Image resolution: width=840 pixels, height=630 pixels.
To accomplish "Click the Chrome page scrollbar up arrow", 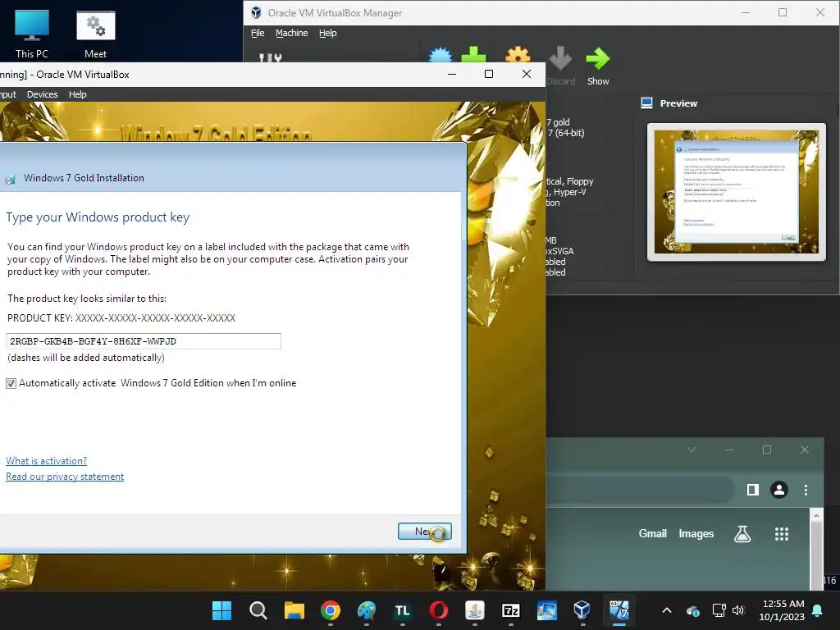I will [816, 515].
